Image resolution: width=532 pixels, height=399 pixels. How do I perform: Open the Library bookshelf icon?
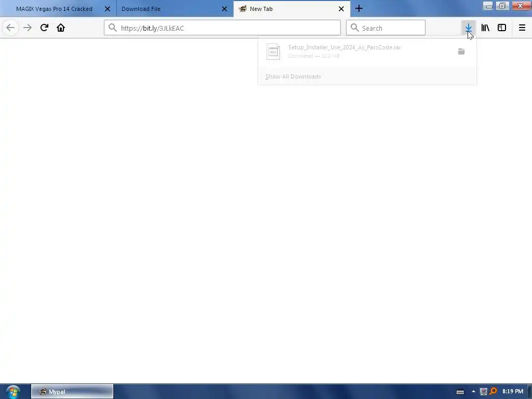[485, 28]
